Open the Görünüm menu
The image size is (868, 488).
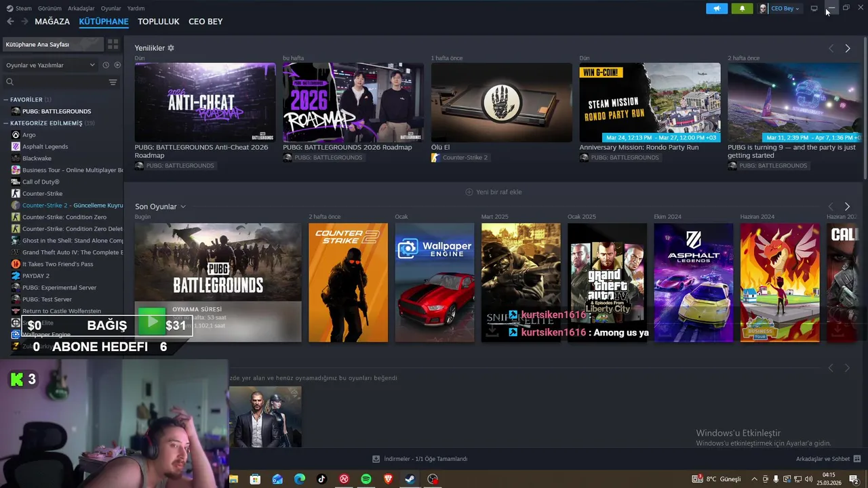[x=50, y=9]
